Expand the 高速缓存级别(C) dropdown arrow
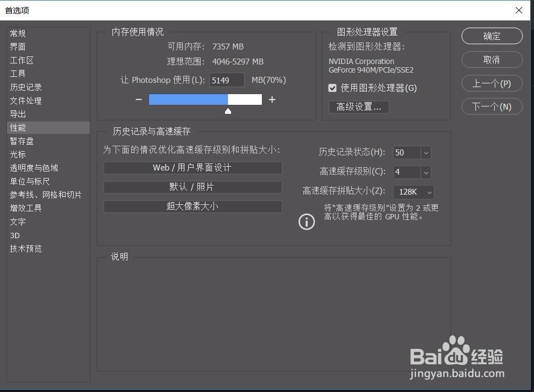Viewport: 534px width, 392px height. click(426, 172)
